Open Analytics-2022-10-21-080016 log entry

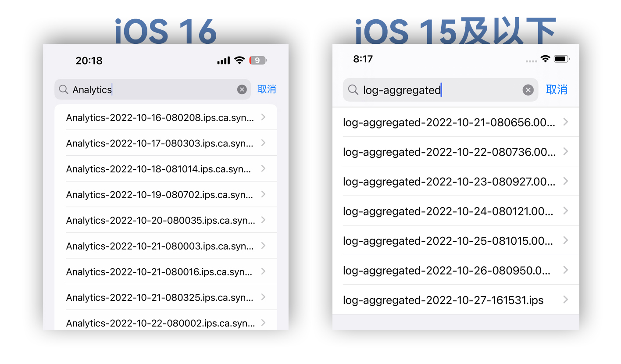[166, 271]
